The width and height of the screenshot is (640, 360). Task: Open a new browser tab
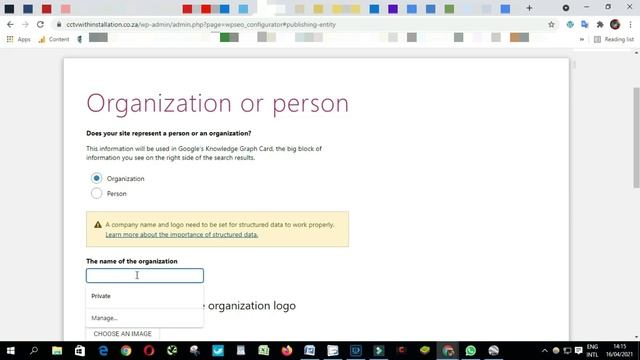529,8
